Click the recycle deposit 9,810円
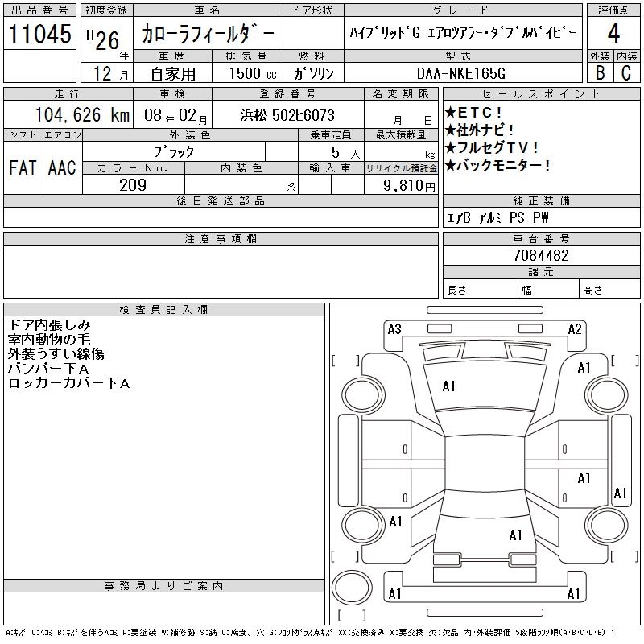 point(409,186)
